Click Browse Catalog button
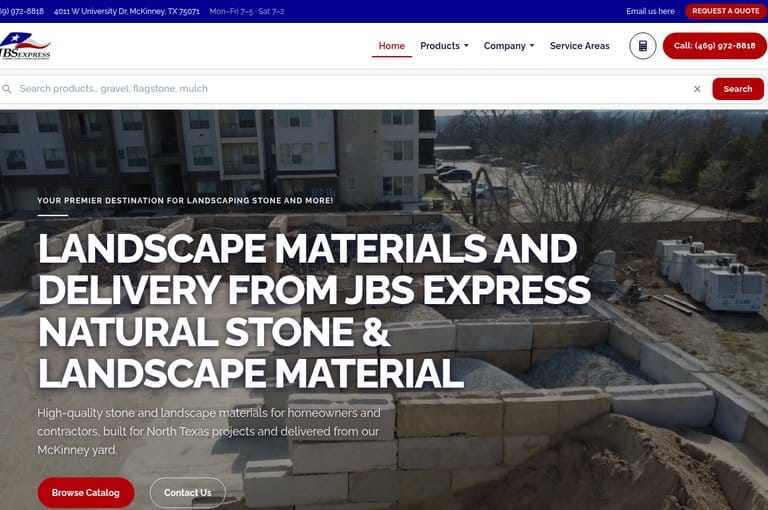The width and height of the screenshot is (768, 510). click(86, 492)
